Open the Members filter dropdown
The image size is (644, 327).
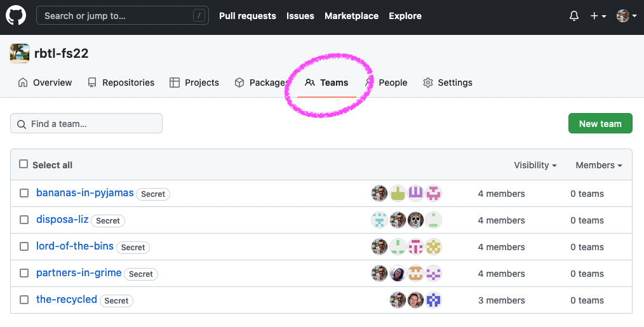(x=598, y=165)
